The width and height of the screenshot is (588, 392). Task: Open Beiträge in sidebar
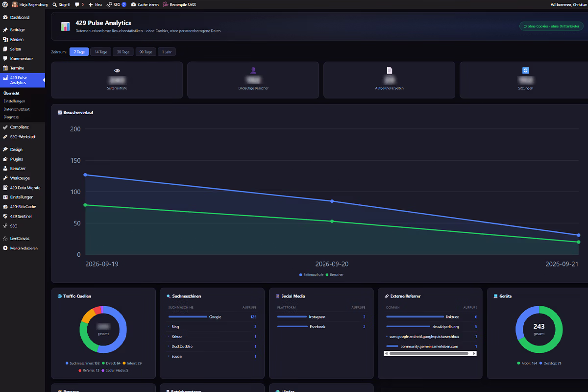point(22,30)
